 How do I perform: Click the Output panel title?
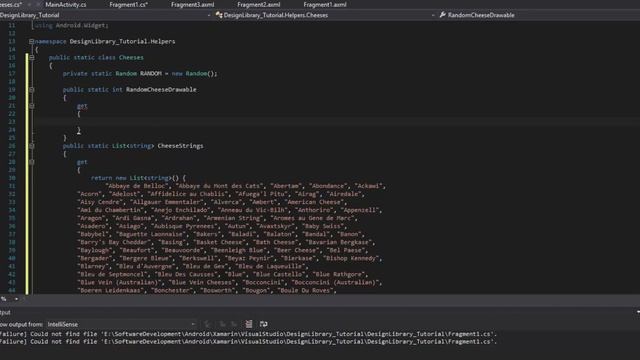tap(5, 312)
